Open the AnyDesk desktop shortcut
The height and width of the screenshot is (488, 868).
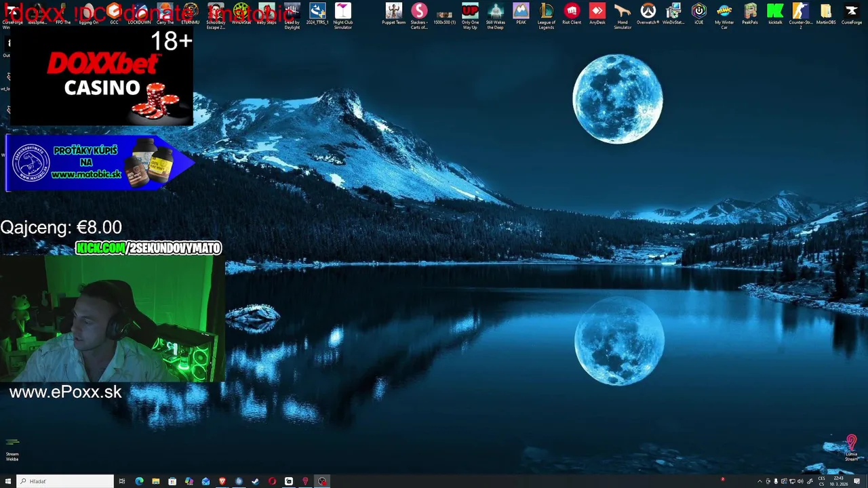[597, 14]
